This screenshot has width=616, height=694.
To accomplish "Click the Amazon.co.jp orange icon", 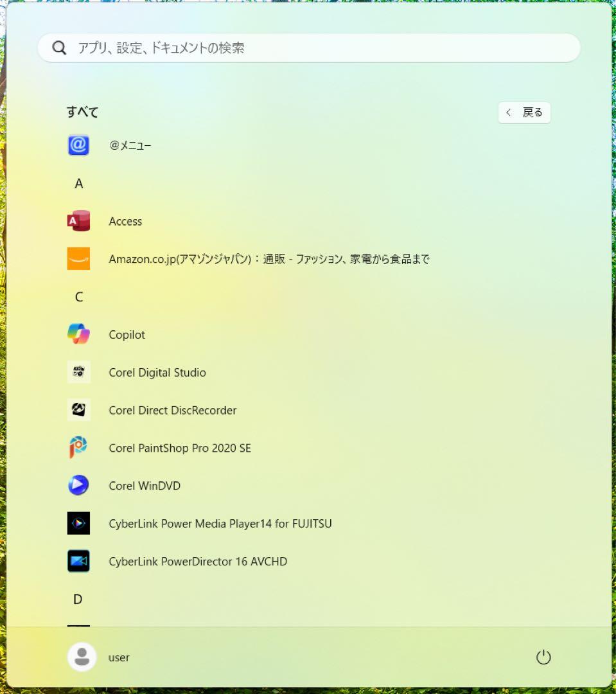I will (78, 259).
